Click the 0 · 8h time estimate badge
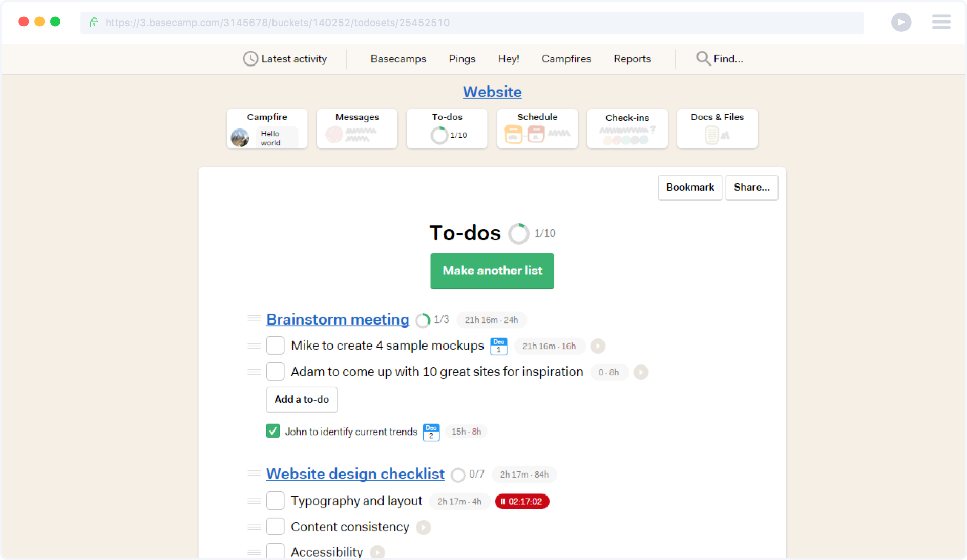The height and width of the screenshot is (560, 967). click(608, 372)
